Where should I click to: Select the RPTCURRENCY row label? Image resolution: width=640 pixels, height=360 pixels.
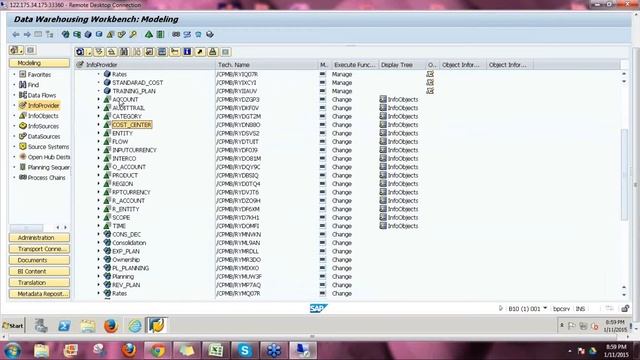131,192
